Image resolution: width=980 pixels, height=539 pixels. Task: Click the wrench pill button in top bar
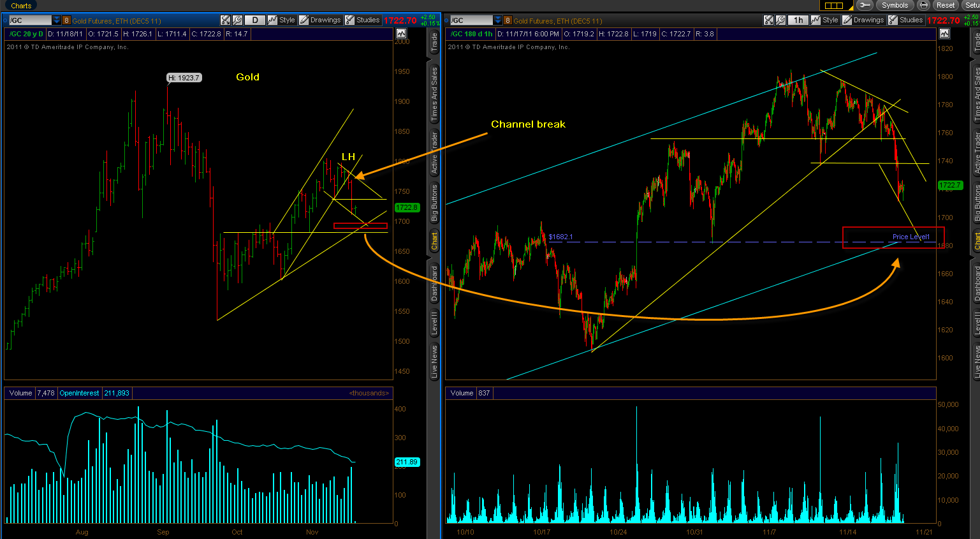865,5
